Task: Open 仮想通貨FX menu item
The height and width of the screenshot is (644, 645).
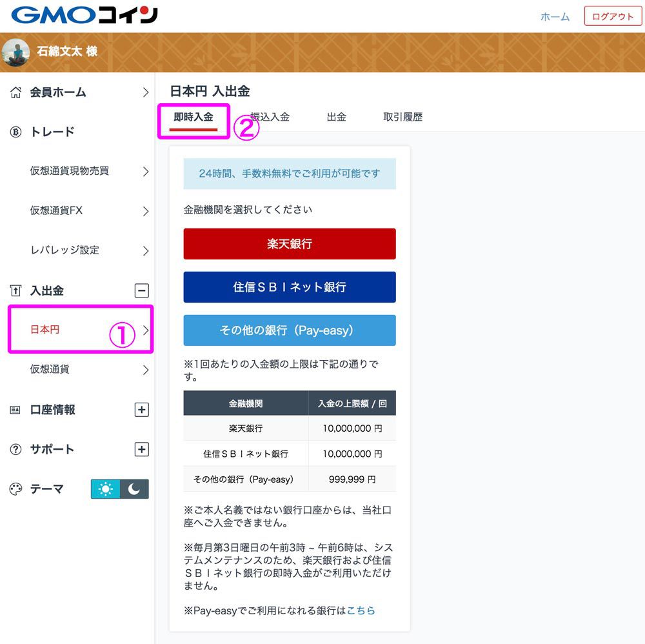Action: click(56, 211)
